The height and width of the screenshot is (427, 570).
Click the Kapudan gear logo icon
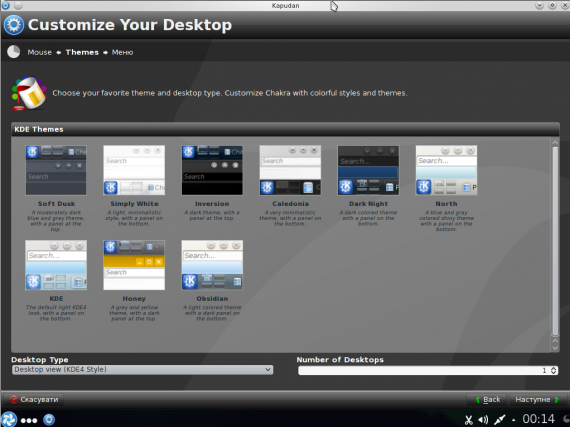14,25
